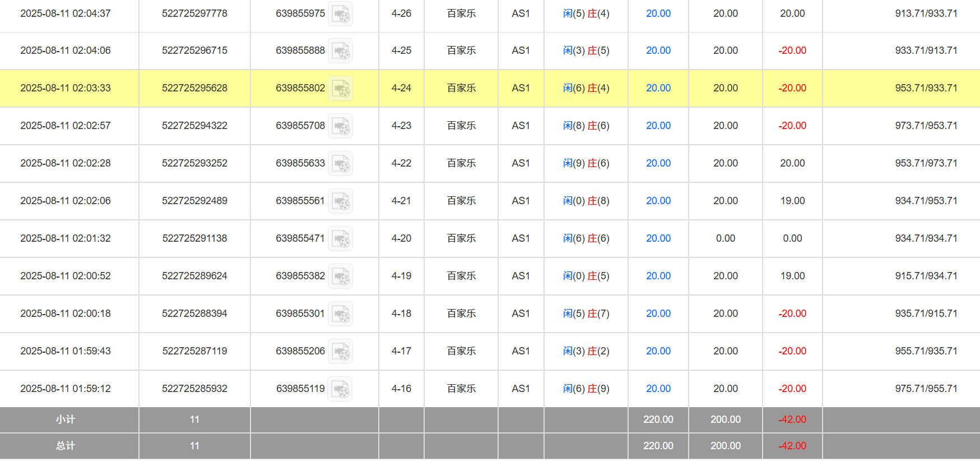Play video replay for round 639855708

[x=340, y=126]
